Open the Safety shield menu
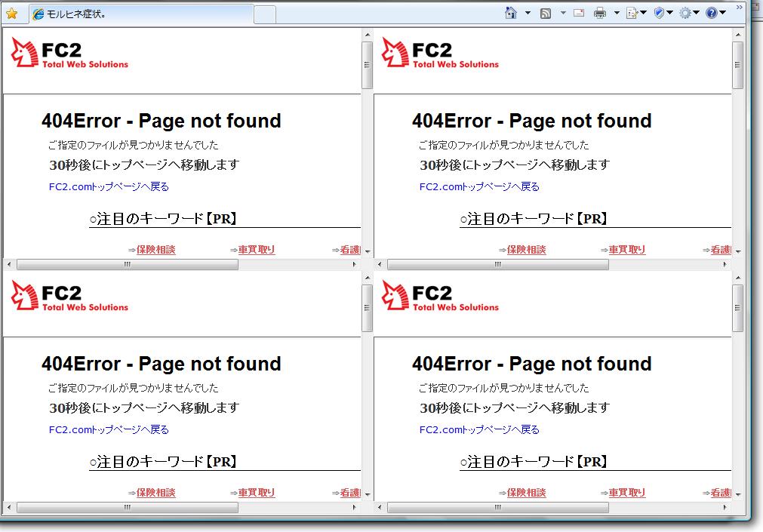Viewport: 763px width, 532px height. [x=659, y=13]
